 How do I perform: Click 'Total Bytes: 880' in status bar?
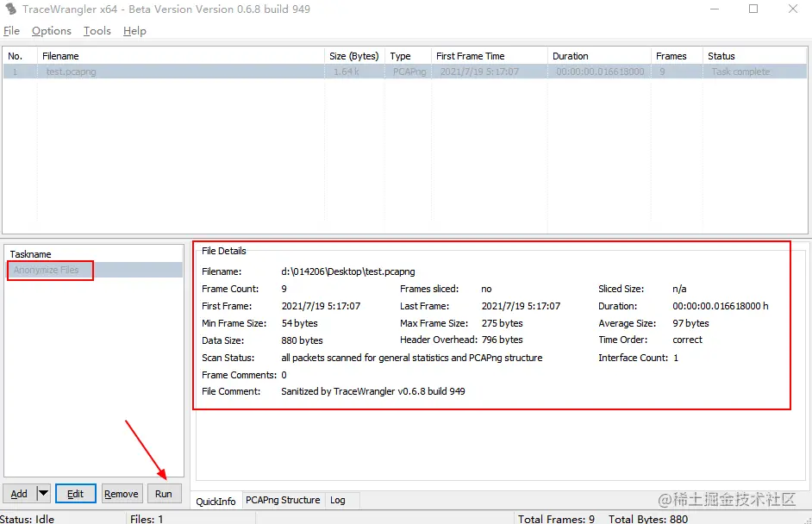(x=648, y=519)
